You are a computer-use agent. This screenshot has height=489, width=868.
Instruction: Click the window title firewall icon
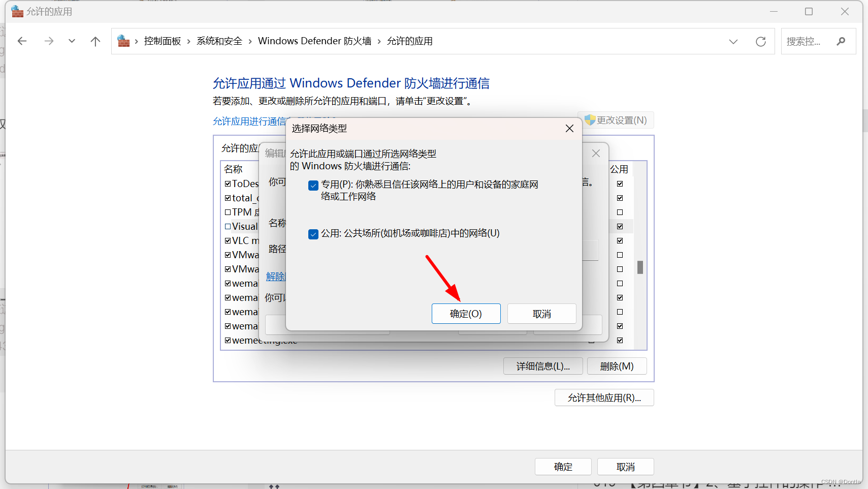click(x=17, y=11)
